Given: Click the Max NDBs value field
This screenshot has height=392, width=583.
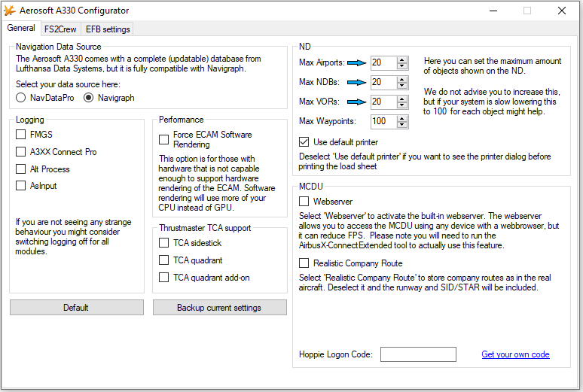Looking at the screenshot, I should pyautogui.click(x=383, y=83).
